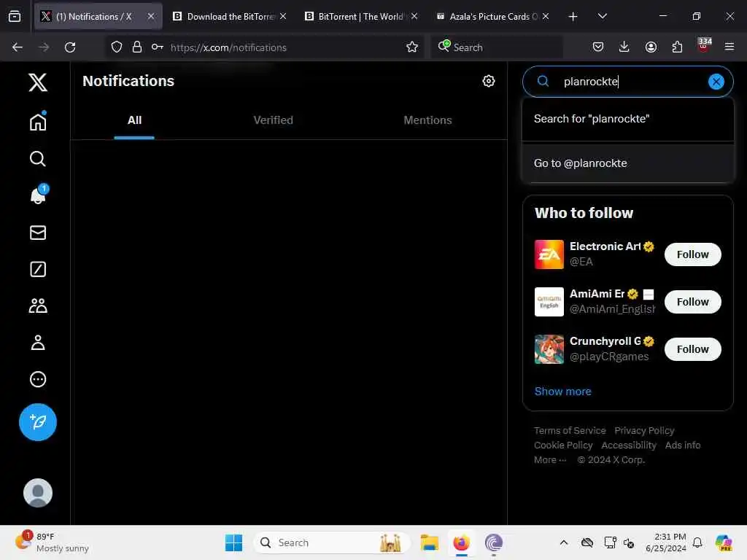Show hidden system tray icons chevron
Screen dimensions: 747x560
tap(564, 542)
